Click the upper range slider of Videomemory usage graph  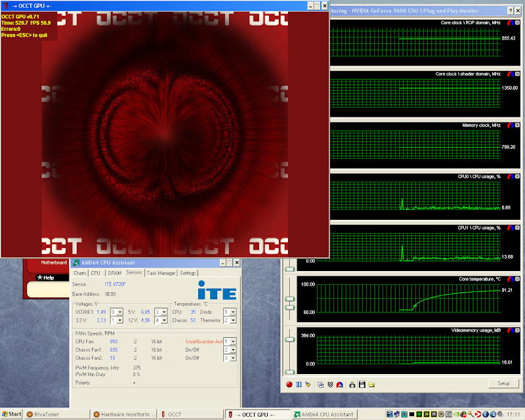coord(289,339)
